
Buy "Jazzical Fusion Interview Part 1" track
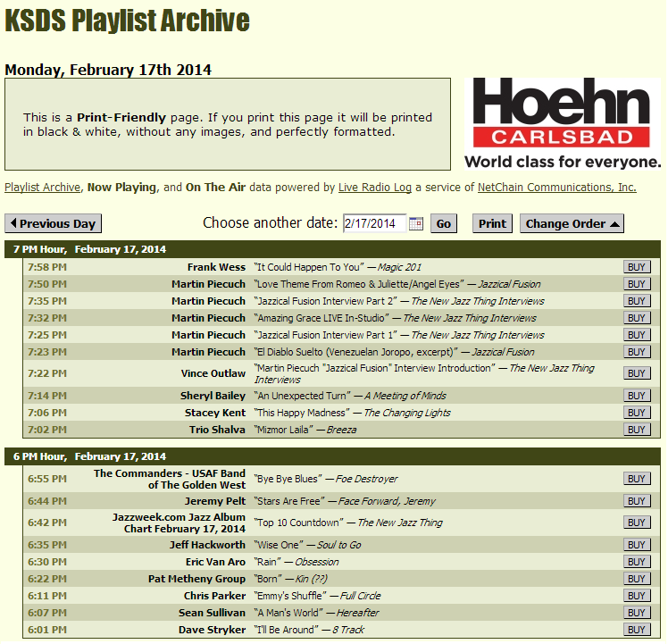(x=637, y=336)
